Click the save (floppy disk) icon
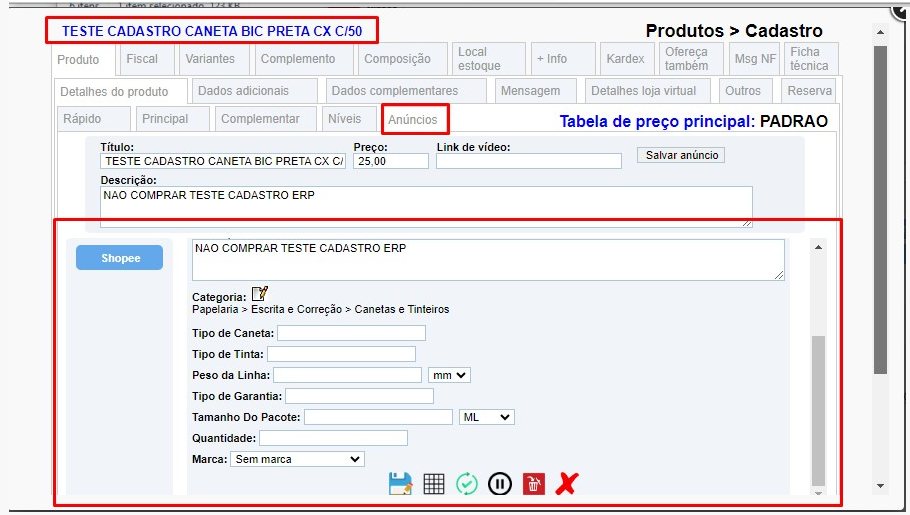910x515 pixels. click(x=400, y=483)
